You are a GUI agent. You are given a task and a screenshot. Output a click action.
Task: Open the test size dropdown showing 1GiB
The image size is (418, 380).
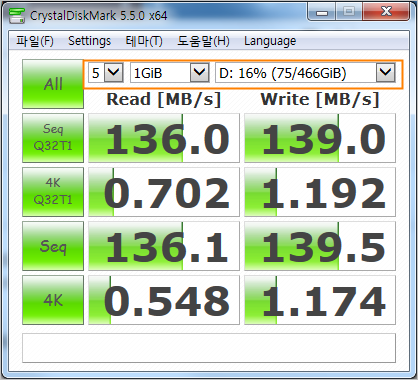[x=170, y=72]
